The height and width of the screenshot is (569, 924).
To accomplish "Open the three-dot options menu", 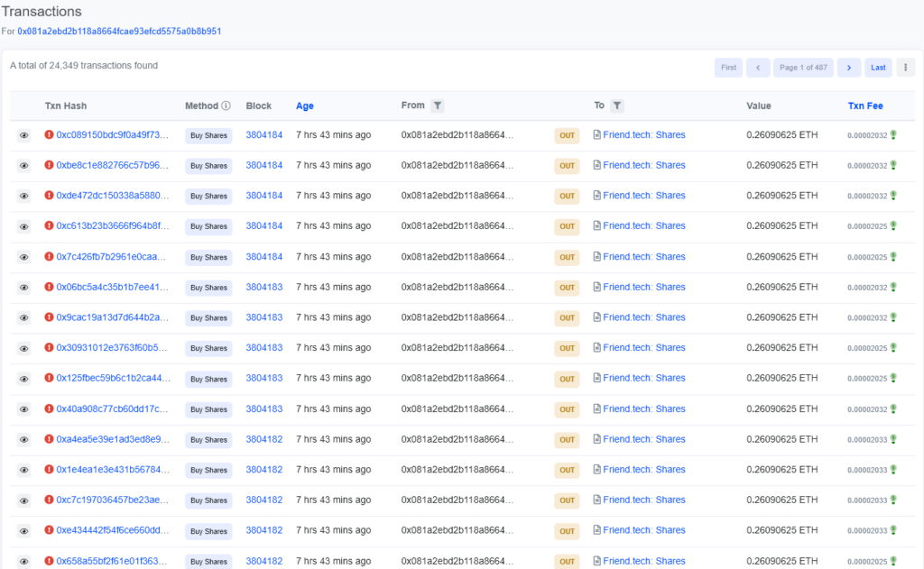I will pyautogui.click(x=905, y=68).
